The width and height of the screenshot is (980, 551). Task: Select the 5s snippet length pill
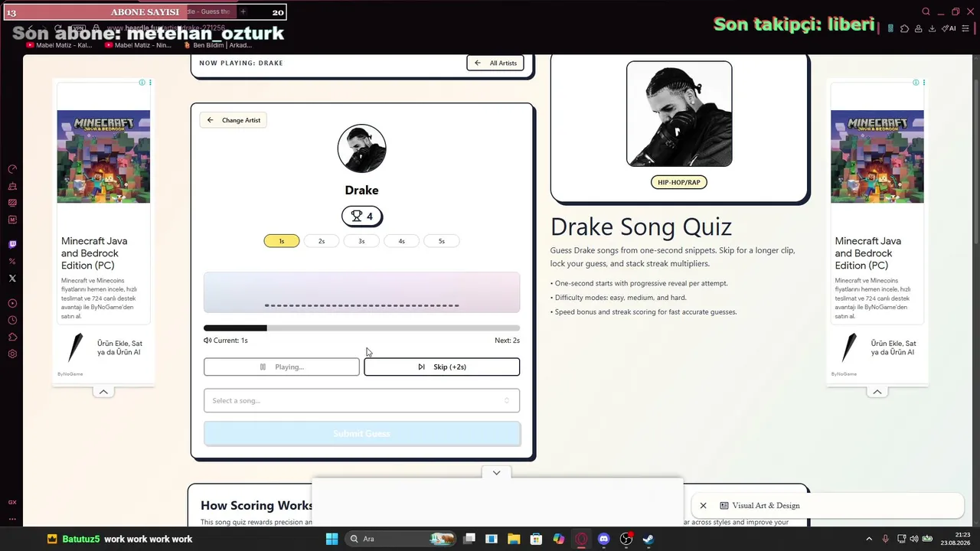(441, 241)
